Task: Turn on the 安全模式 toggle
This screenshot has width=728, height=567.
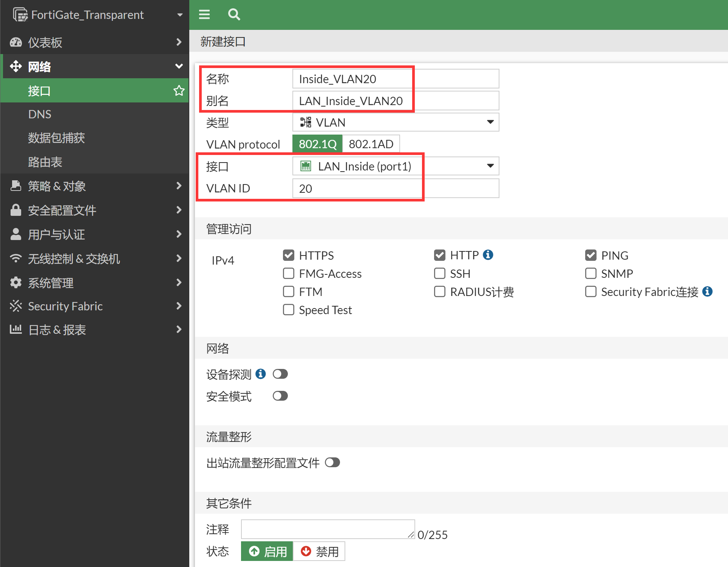Action: (x=280, y=396)
